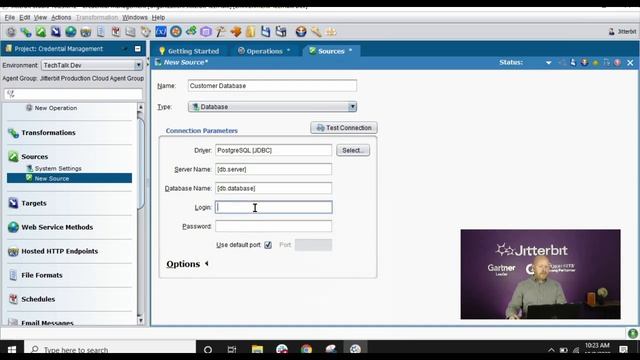Click the purple hexagon toolbar icon
The image size is (640, 360).
pyautogui.click(x=206, y=31)
